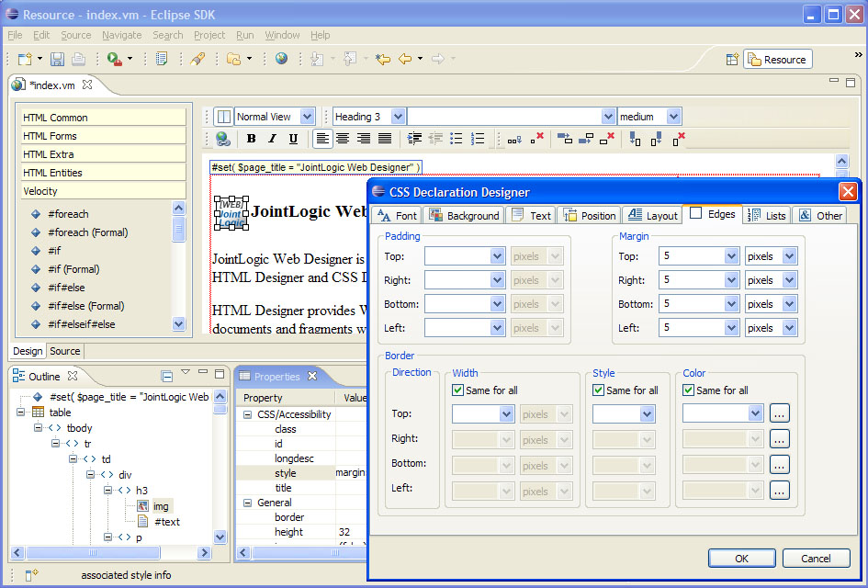Click the layout toggle icon beside Normal View
Screen dimensions: 868x588
223,117
